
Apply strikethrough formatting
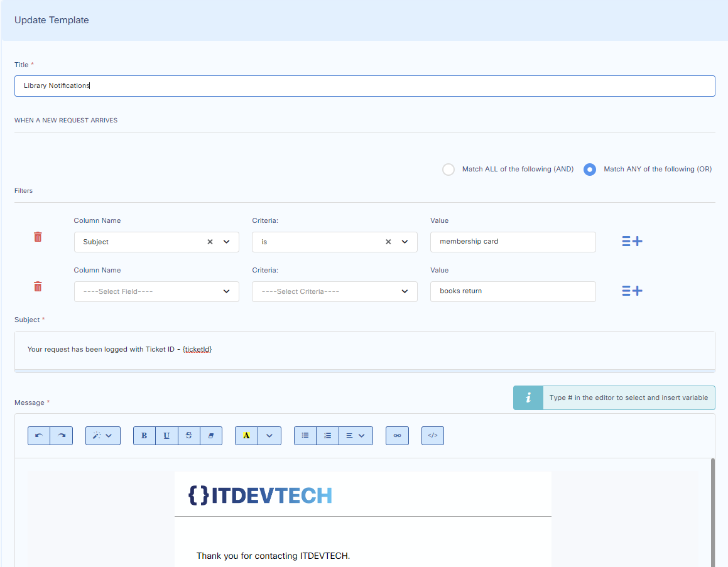click(189, 436)
